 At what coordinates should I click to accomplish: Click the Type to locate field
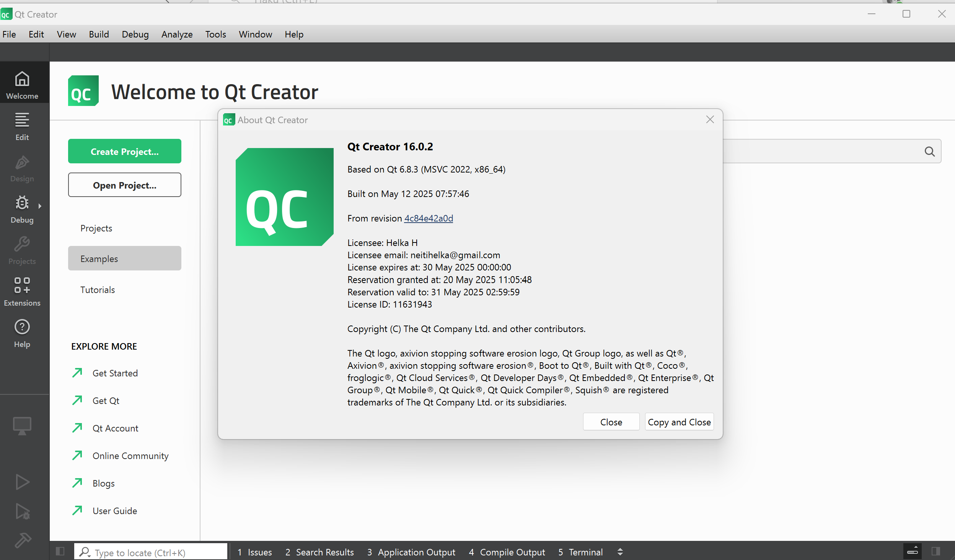click(151, 552)
